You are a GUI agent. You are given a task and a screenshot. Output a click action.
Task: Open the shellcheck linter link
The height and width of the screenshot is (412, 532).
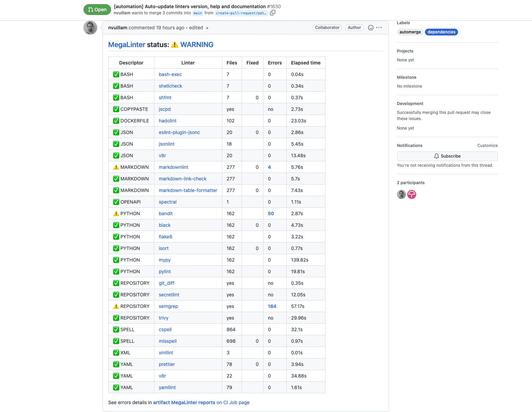click(170, 86)
